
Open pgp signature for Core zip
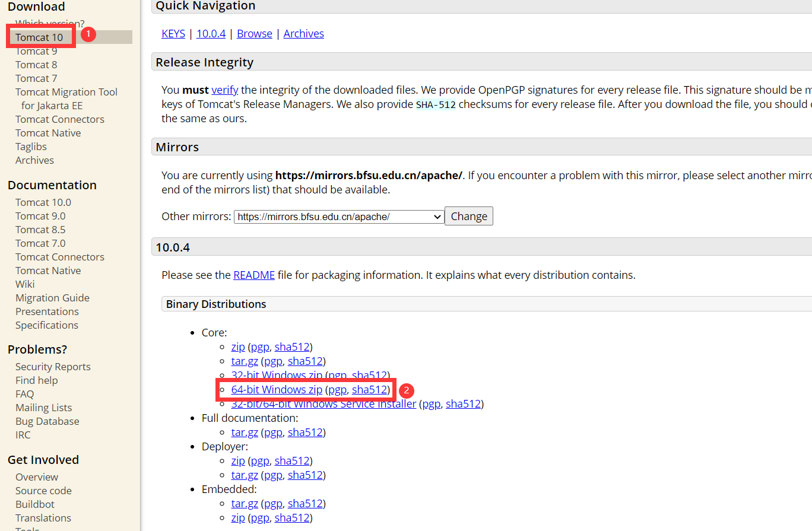260,347
